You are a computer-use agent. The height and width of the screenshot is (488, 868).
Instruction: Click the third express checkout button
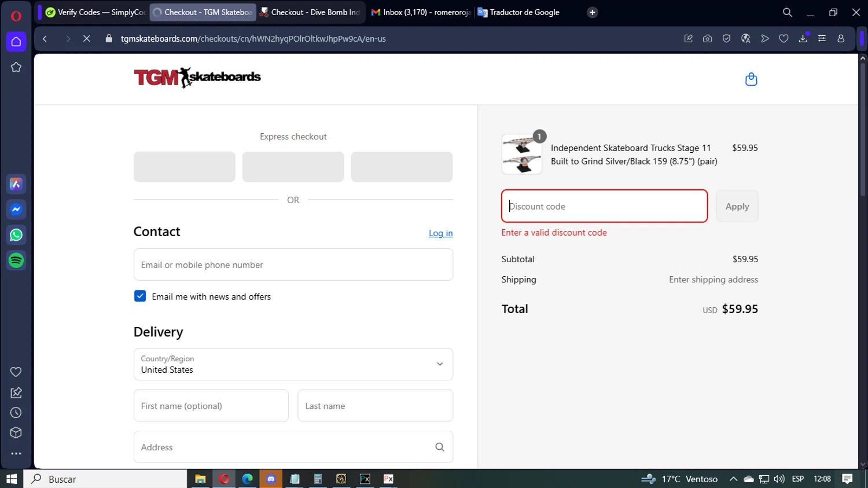[x=402, y=167]
